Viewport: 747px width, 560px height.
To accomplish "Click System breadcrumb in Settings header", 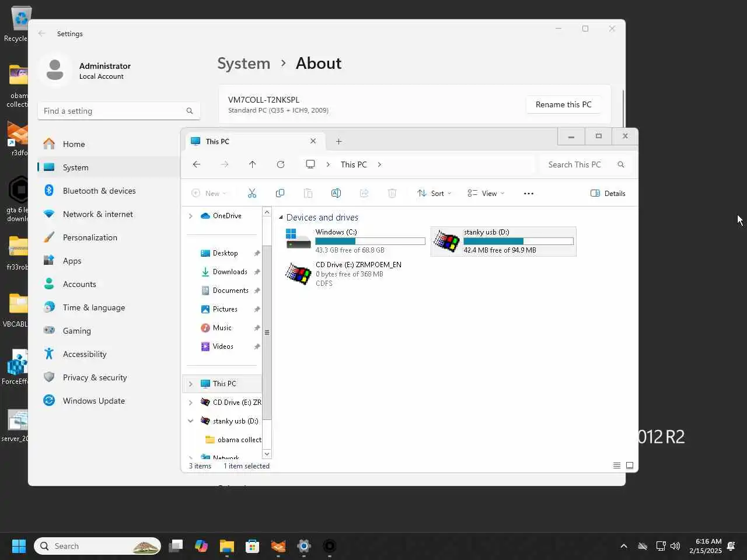I will click(x=244, y=64).
